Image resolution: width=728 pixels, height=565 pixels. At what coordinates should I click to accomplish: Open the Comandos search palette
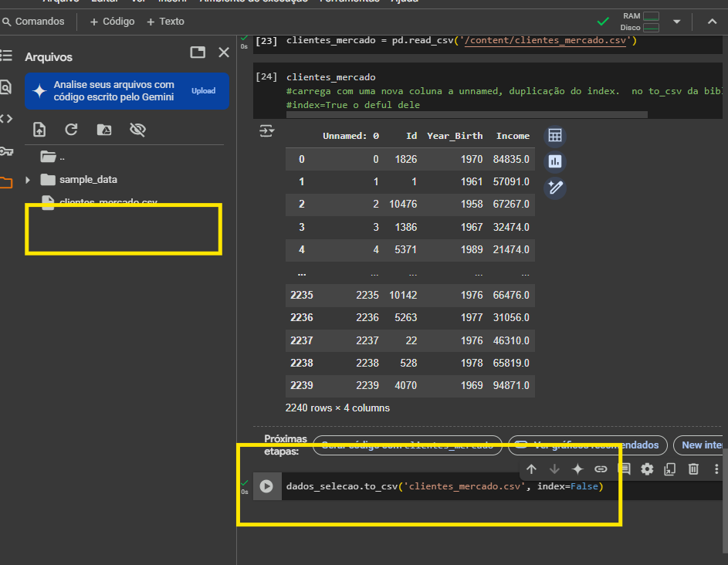click(x=33, y=22)
